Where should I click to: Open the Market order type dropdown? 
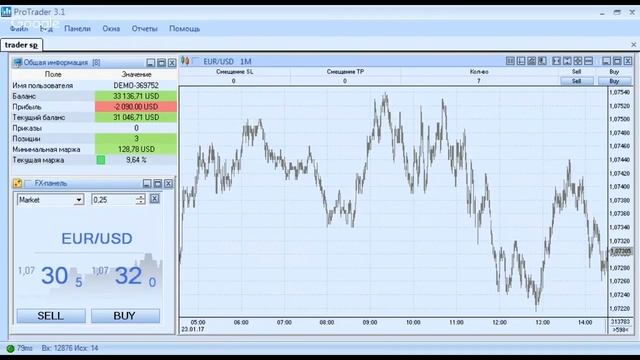tap(79, 200)
